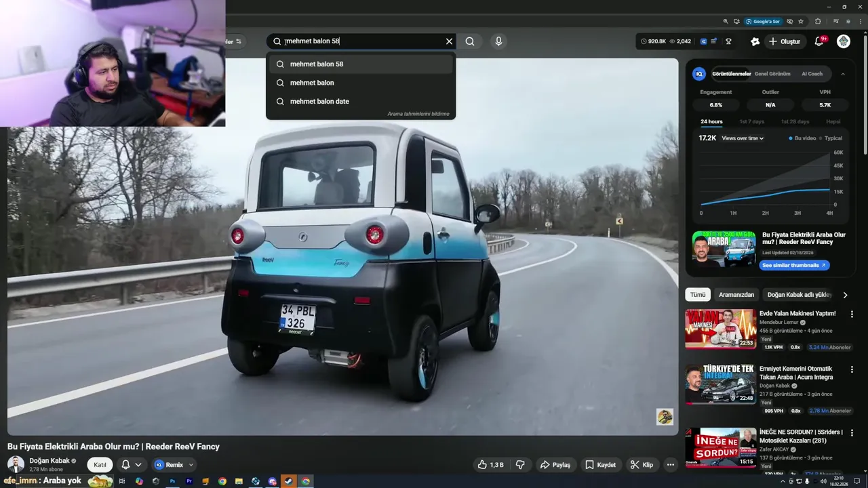868x488 pixels.
Task: Dislike the video with thumbs down
Action: pyautogui.click(x=520, y=465)
